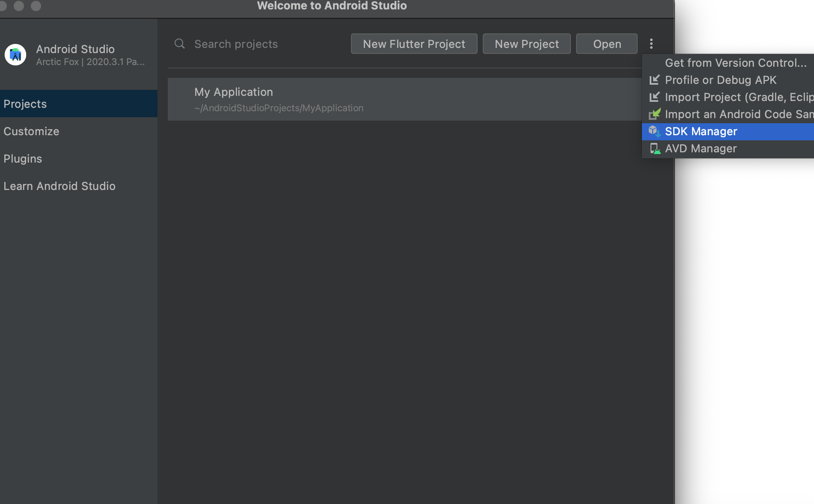Open SDK Manager from the menu
814x504 pixels.
(x=728, y=131)
